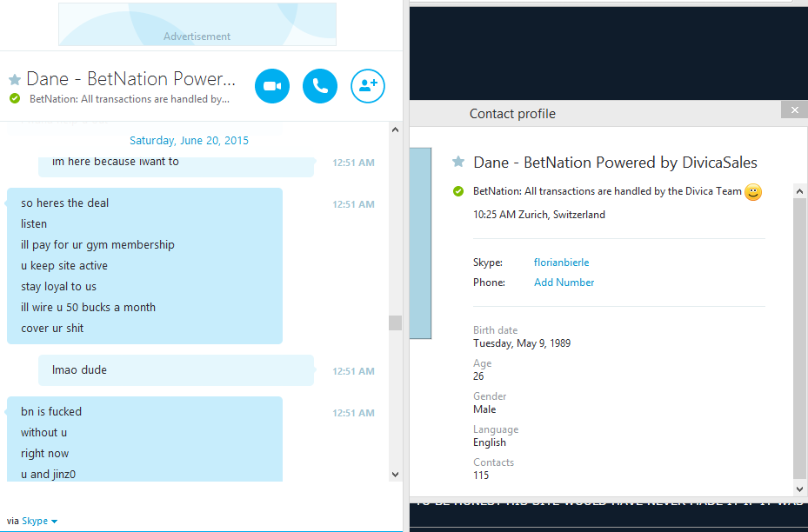Toggle favorite star in Contact profile
The height and width of the screenshot is (532, 808).
(x=458, y=163)
